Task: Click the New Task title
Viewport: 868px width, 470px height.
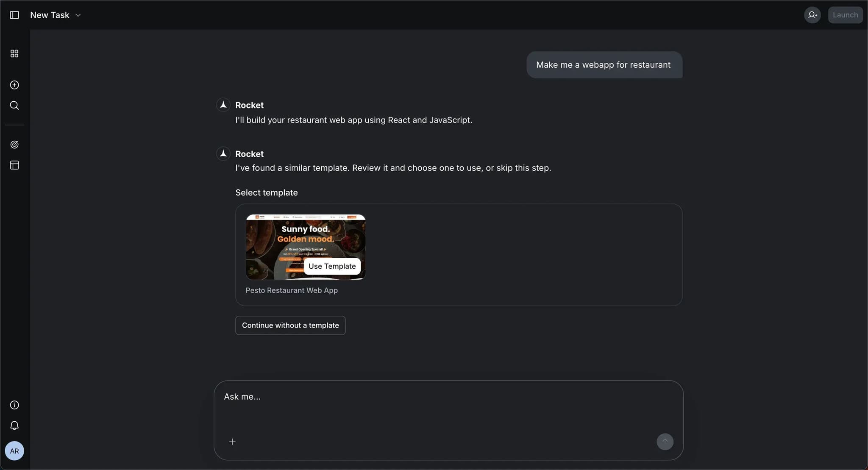Action: (x=50, y=15)
